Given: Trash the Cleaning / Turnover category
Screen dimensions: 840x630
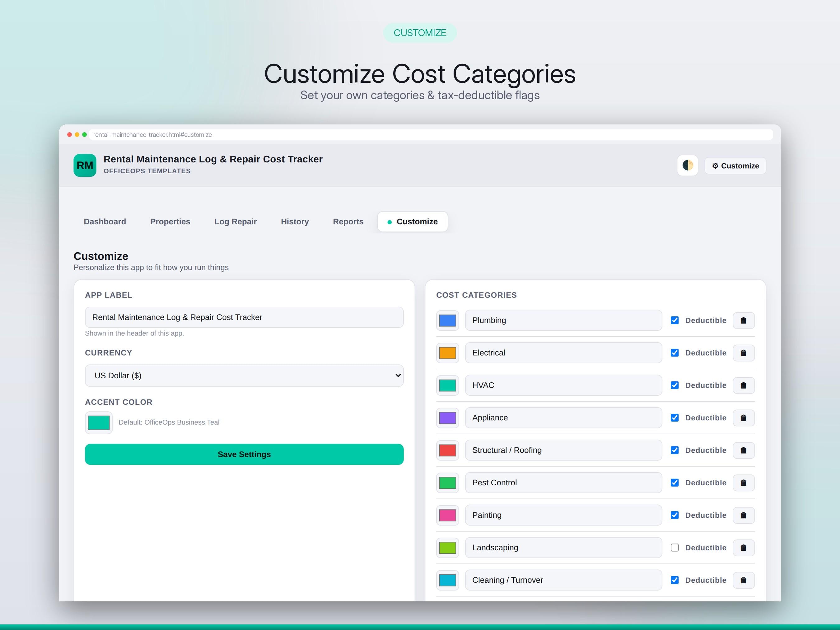Looking at the screenshot, I should (x=743, y=580).
